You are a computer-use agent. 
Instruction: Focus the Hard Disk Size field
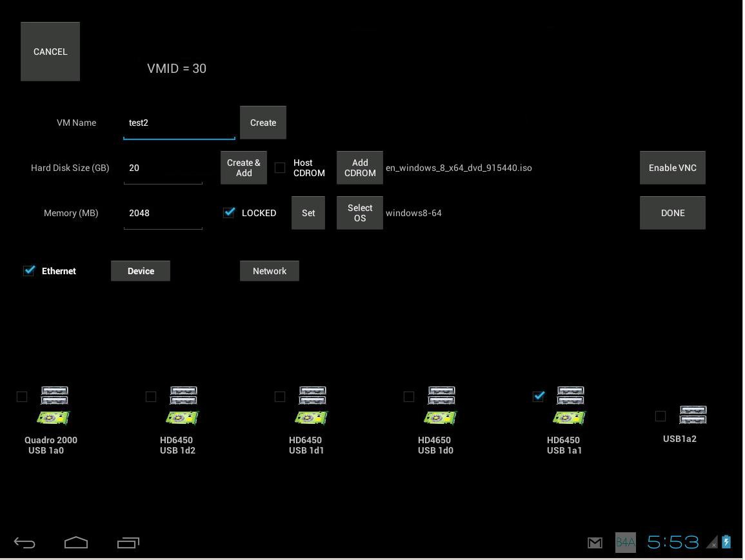click(163, 168)
